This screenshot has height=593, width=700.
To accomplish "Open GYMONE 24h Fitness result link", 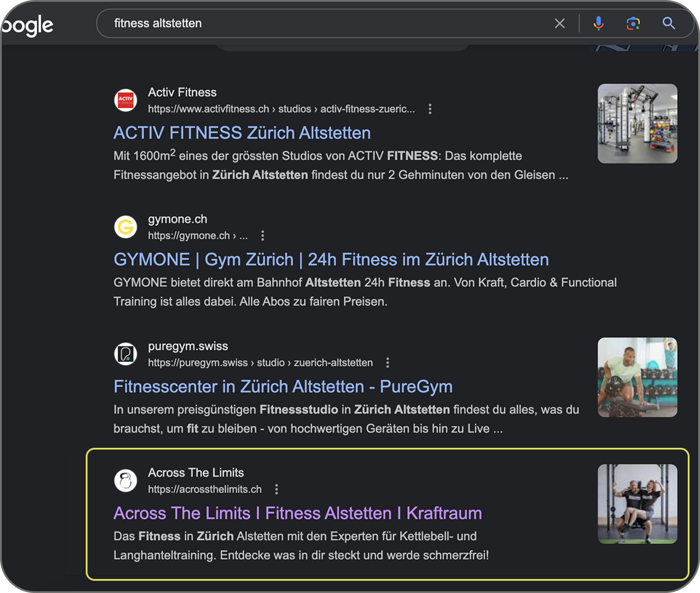I will tap(331, 259).
